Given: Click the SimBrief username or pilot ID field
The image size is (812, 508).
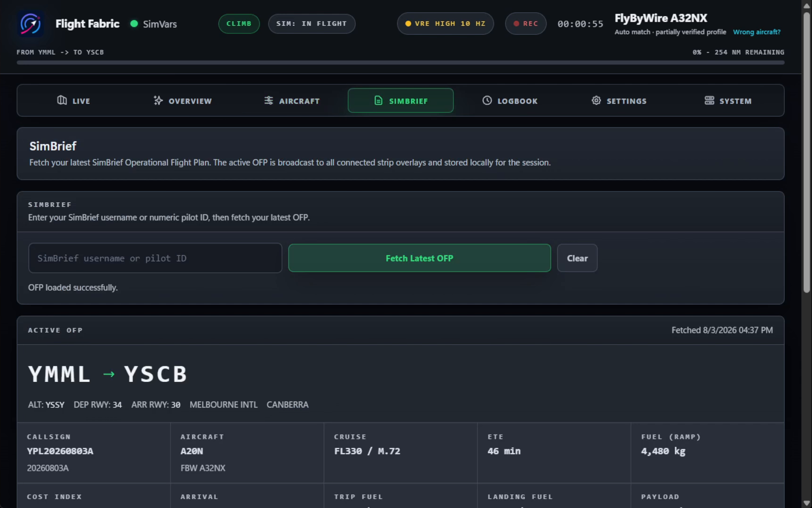Looking at the screenshot, I should tap(155, 258).
